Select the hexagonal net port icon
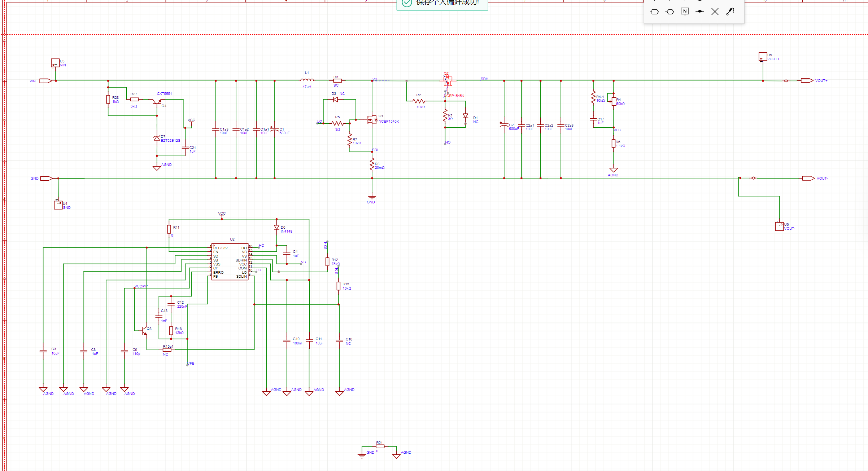This screenshot has height=471, width=868. click(669, 12)
